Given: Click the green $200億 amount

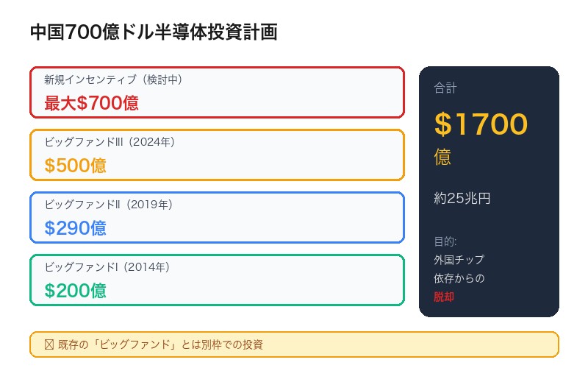Looking at the screenshot, I should click(x=75, y=291).
